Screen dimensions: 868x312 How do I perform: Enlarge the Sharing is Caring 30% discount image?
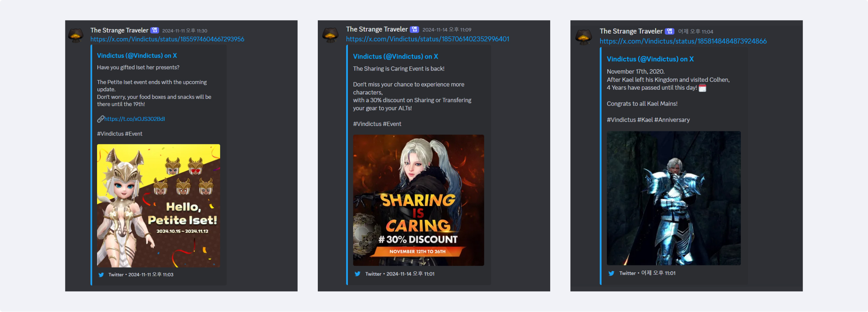click(x=418, y=200)
